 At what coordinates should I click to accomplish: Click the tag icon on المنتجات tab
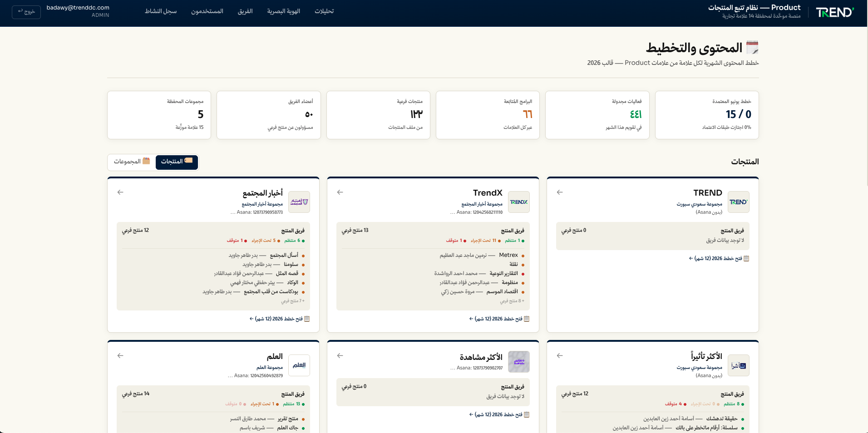click(x=188, y=161)
